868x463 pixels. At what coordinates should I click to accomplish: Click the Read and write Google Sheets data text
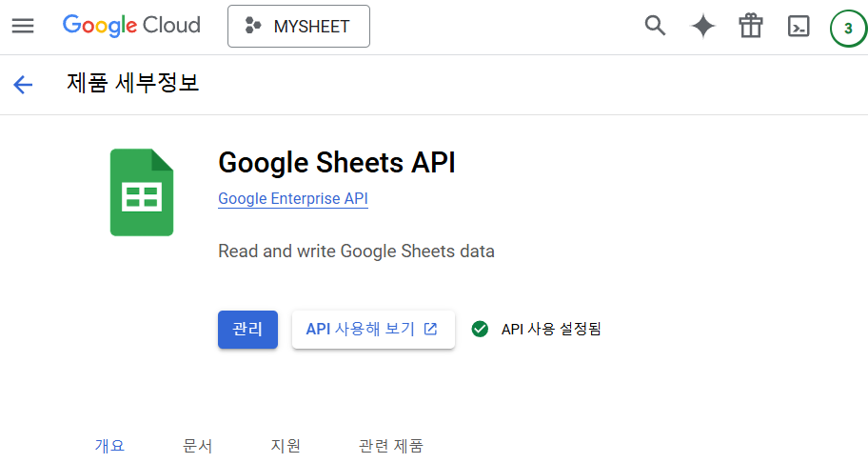pos(356,252)
